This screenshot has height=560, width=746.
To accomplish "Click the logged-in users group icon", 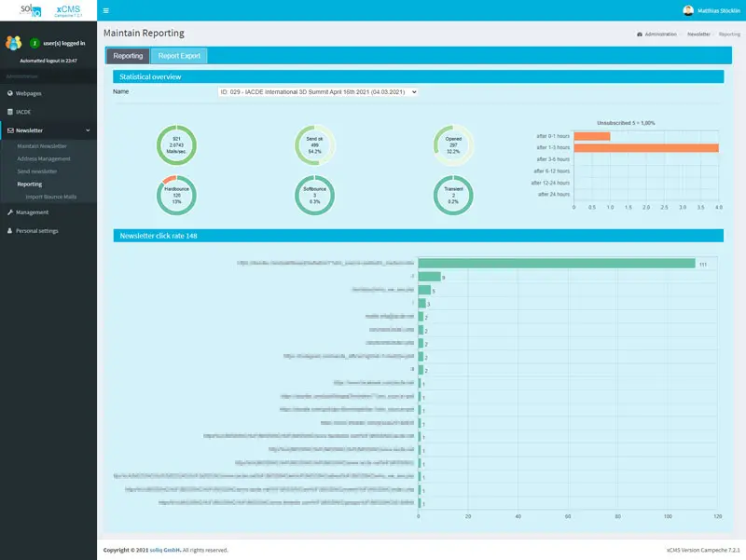I will (13, 43).
